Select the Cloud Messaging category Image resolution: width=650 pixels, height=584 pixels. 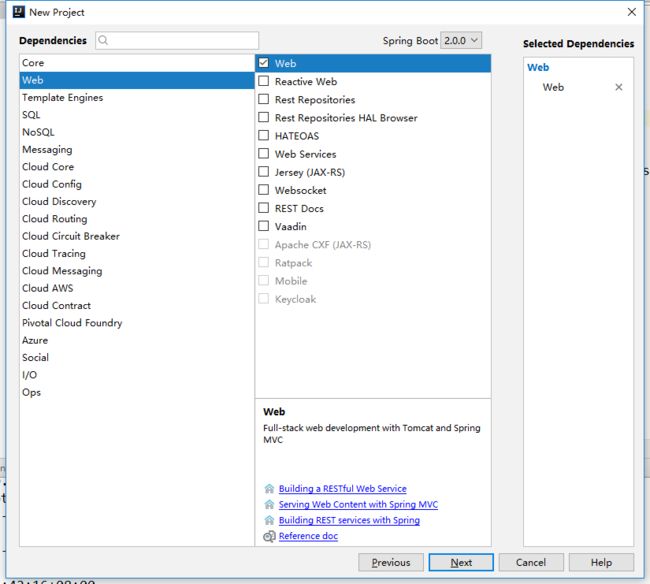(137, 271)
